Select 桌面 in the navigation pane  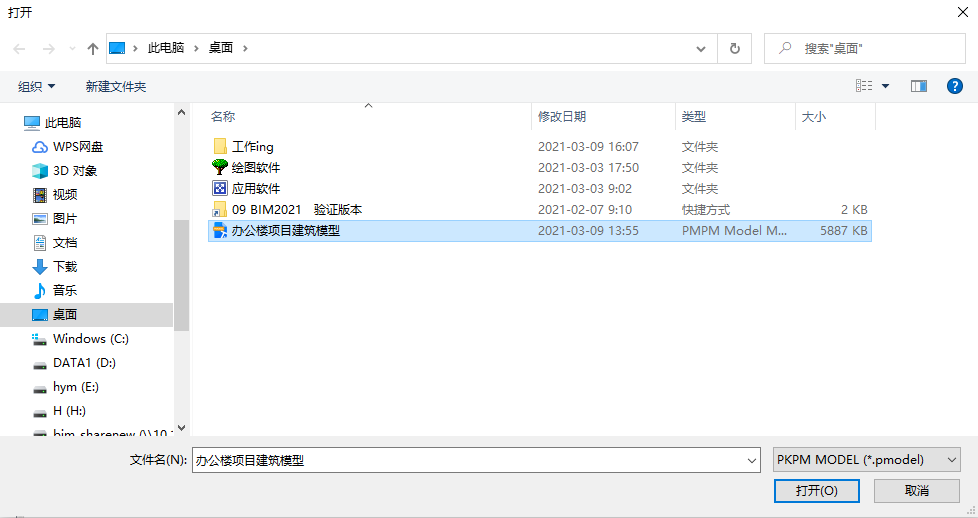point(86,315)
